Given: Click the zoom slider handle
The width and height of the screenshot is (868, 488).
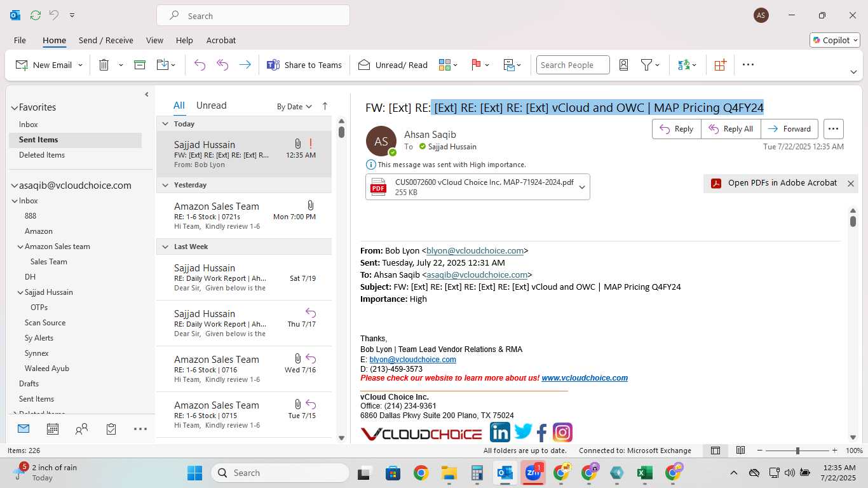Looking at the screenshot, I should [x=797, y=451].
